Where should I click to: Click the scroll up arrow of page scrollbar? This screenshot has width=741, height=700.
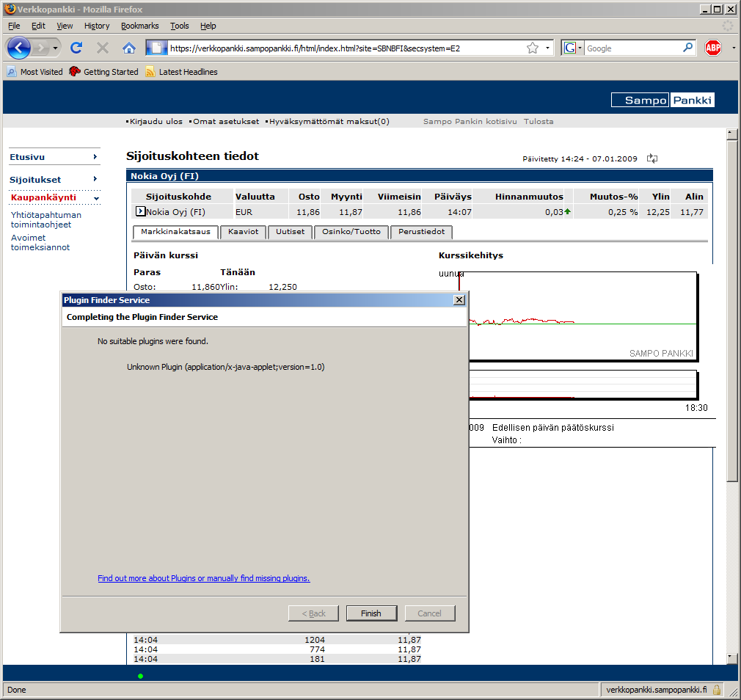[731, 134]
